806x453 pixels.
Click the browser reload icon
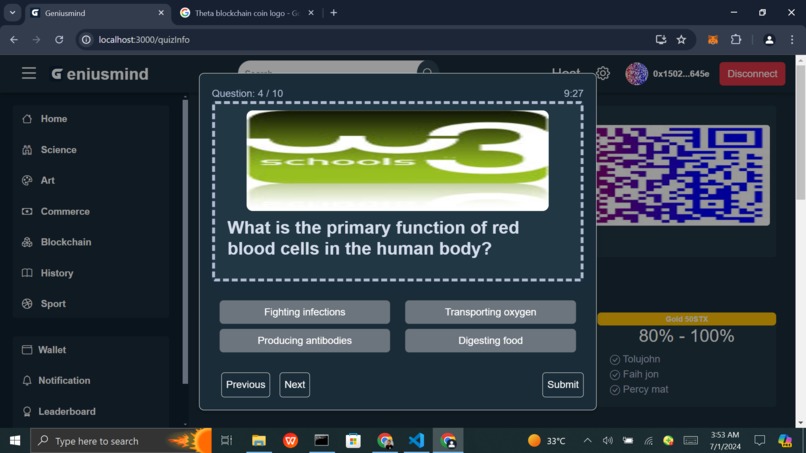(x=59, y=40)
